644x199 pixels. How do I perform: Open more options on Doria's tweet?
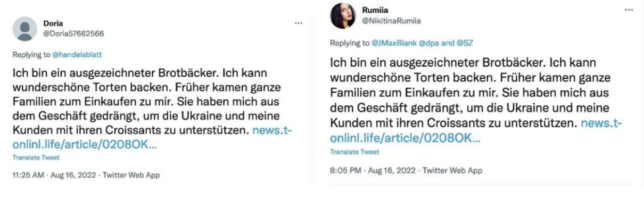pyautogui.click(x=299, y=23)
